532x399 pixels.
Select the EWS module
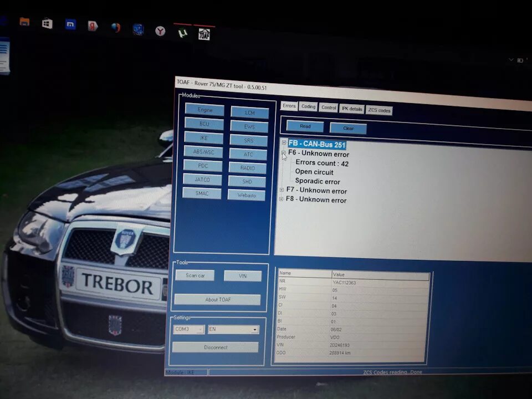(x=249, y=126)
